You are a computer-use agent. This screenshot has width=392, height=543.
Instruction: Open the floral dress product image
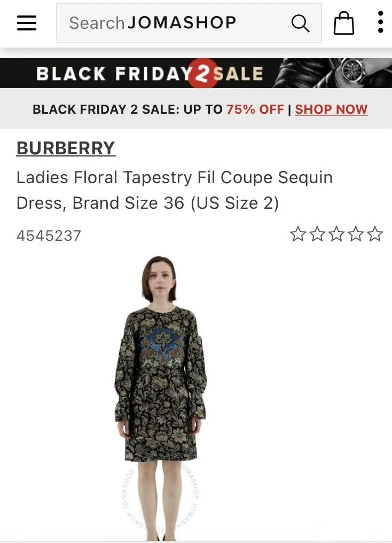pos(161,398)
